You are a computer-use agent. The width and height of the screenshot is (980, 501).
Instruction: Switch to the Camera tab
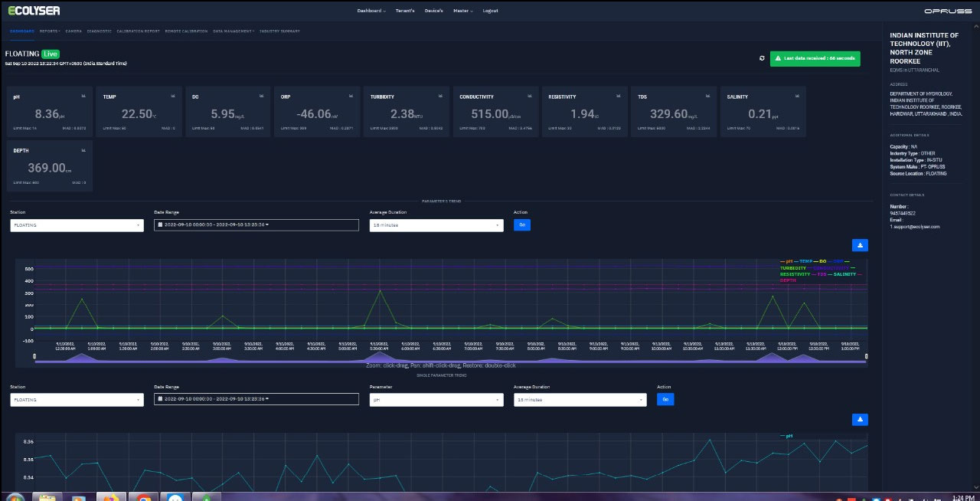73,31
